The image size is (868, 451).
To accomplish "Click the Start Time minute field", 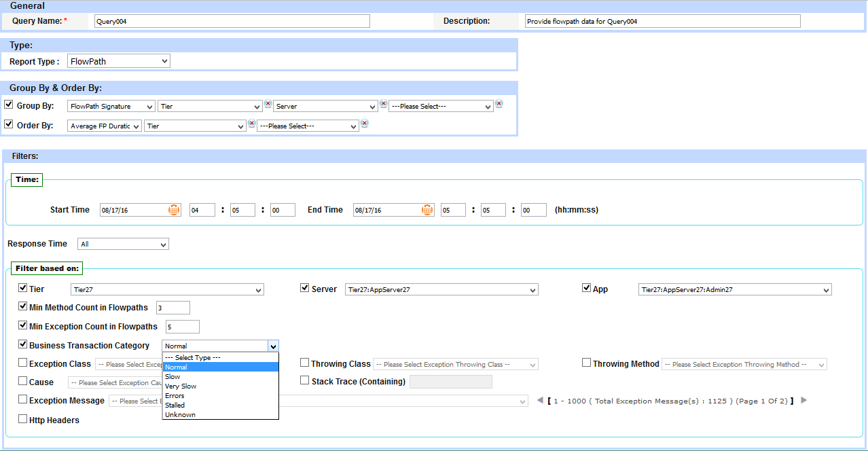I will coord(242,210).
